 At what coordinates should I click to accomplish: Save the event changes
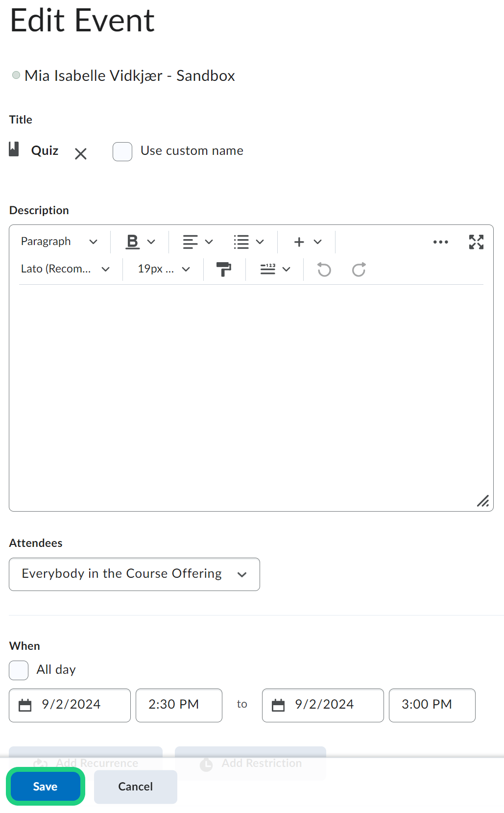pyautogui.click(x=45, y=787)
